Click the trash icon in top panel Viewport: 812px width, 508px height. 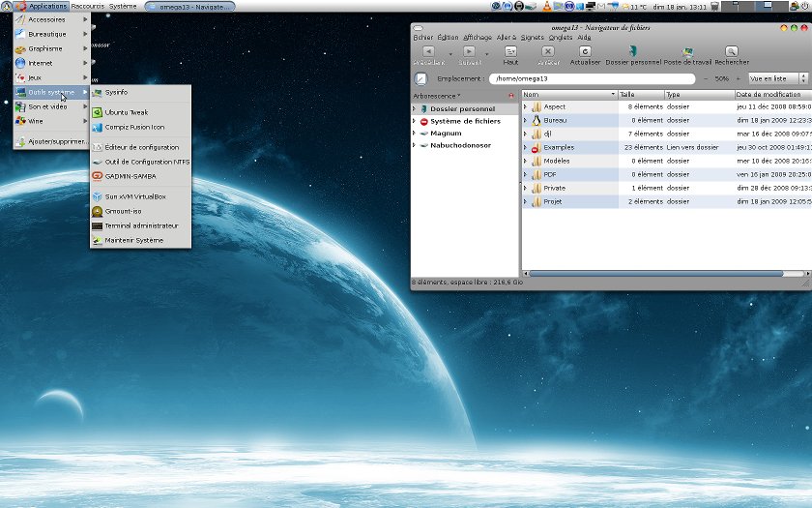pos(715,6)
